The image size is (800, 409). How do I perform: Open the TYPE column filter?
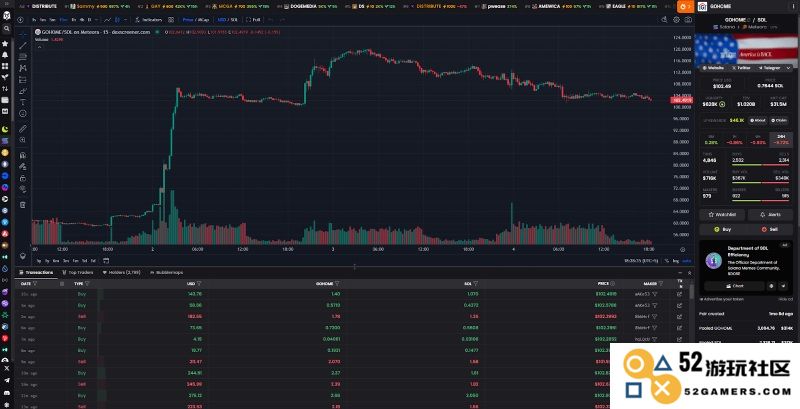pos(87,284)
